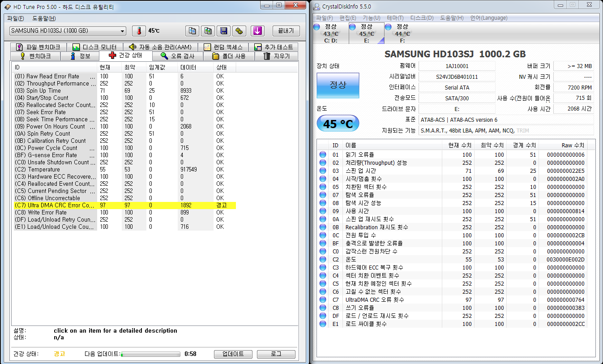Click the light bulb icon on 벤치마크 tab
This screenshot has height=364, width=603.
(23, 56)
